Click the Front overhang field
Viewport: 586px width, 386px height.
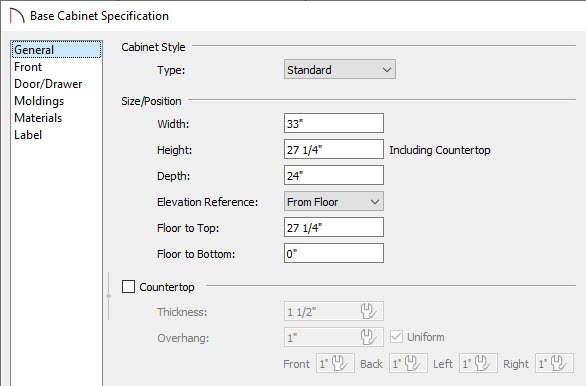click(335, 363)
